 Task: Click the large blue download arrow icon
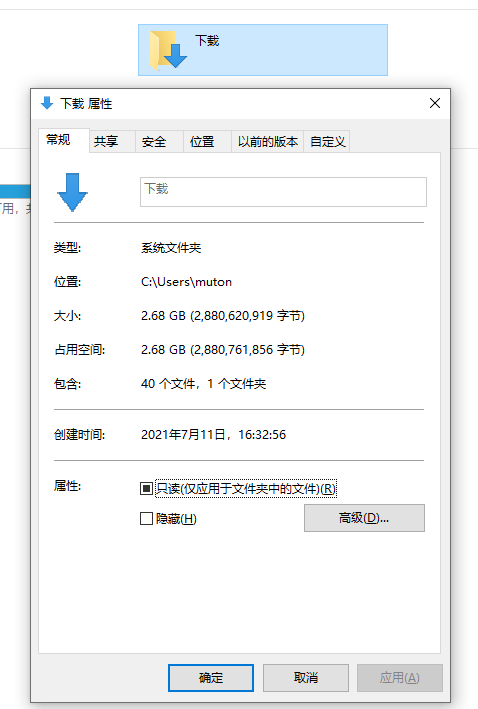[x=72, y=192]
